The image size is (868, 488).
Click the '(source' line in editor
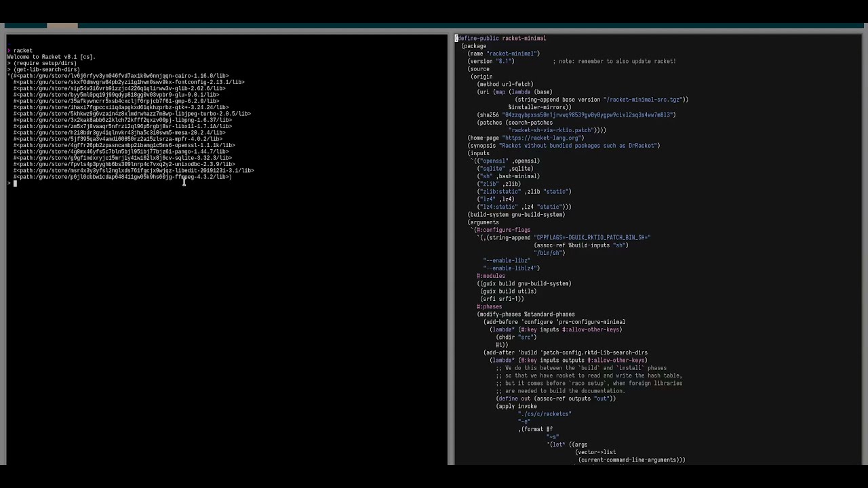pos(479,69)
